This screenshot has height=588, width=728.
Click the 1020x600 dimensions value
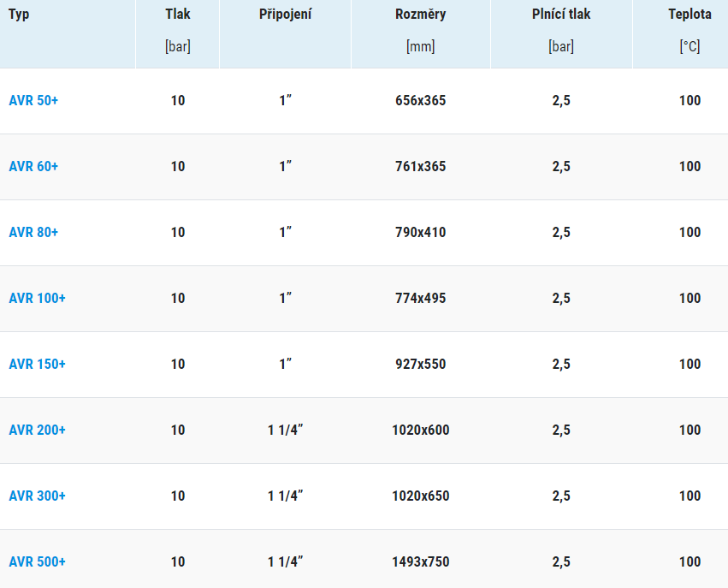coord(421,430)
